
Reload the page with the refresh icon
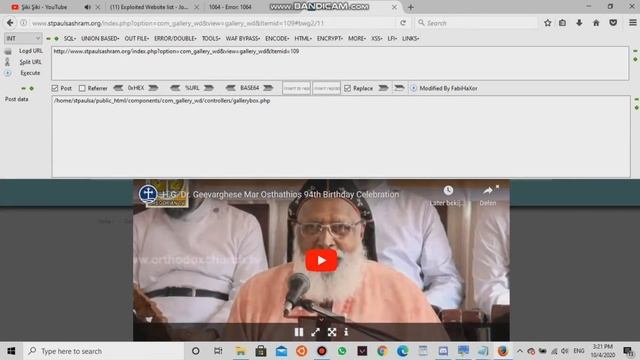coord(403,23)
